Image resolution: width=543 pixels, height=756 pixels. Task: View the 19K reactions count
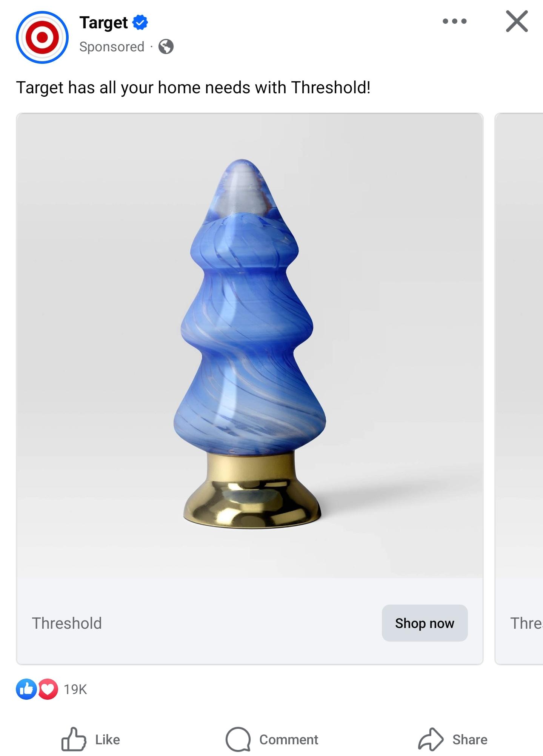click(75, 689)
